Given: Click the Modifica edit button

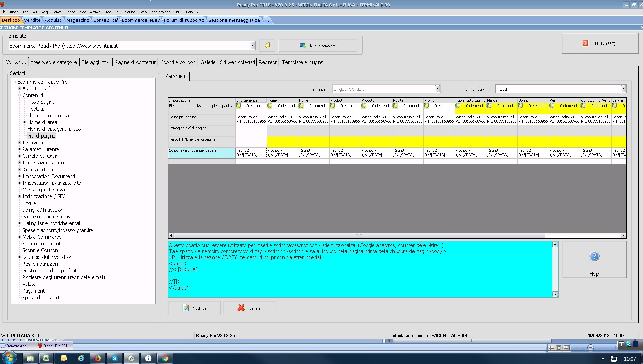Looking at the screenshot, I should (x=194, y=308).
